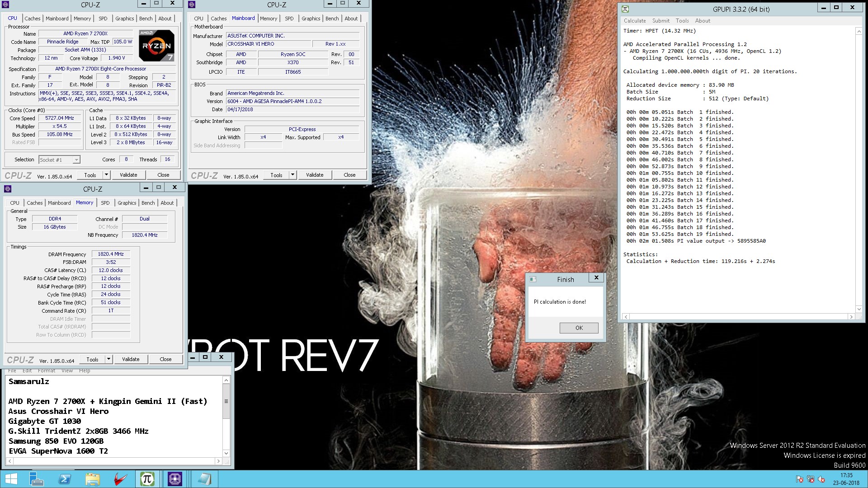Open Action Center flag tray icon
Image resolution: width=868 pixels, height=488 pixels.
[x=800, y=479]
